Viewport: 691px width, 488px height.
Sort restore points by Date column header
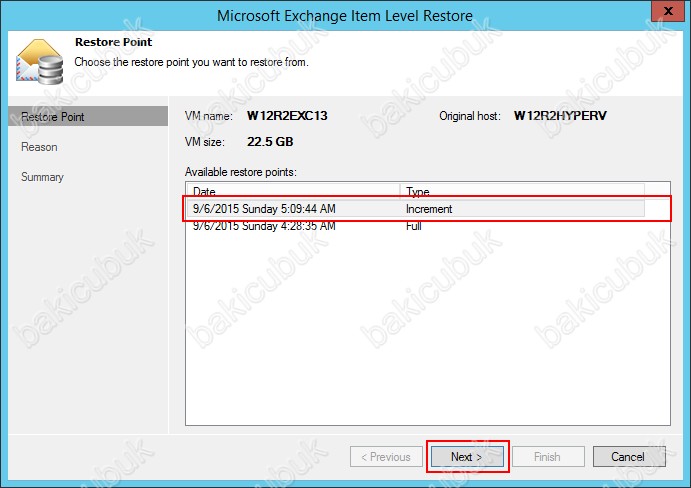click(x=293, y=191)
